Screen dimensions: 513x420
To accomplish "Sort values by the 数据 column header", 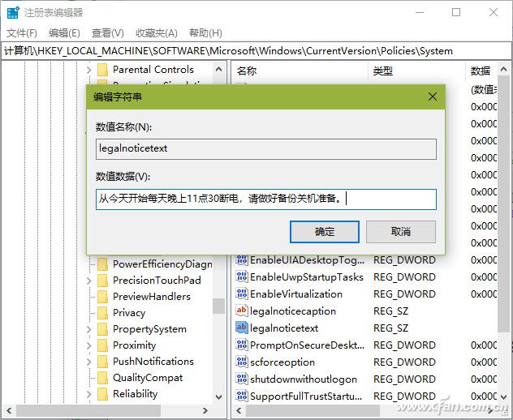I will [x=481, y=71].
